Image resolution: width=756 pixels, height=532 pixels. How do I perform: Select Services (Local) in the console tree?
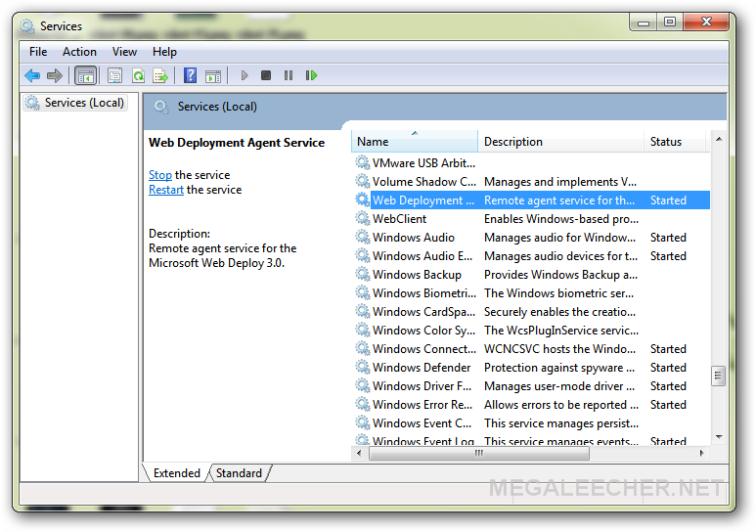pyautogui.click(x=75, y=103)
